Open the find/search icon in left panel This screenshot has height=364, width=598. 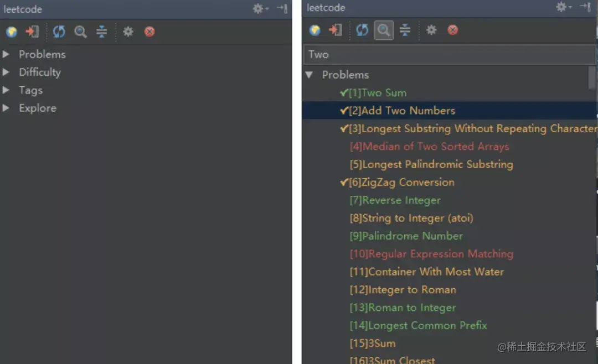pyautogui.click(x=80, y=32)
